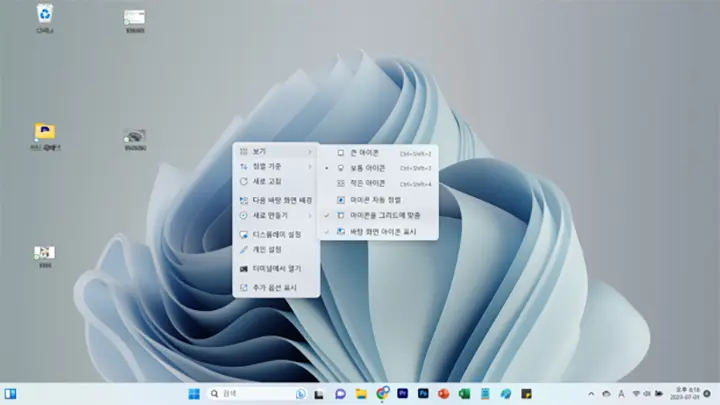Click the Bing icon in the search box
Screen dimensions: 720x405
301,394
